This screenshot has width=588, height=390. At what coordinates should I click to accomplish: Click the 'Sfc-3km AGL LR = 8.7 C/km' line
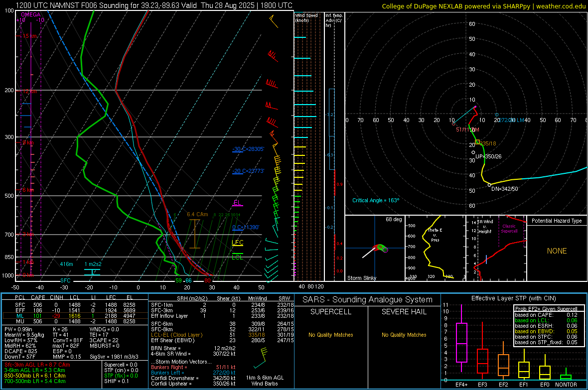(37, 365)
